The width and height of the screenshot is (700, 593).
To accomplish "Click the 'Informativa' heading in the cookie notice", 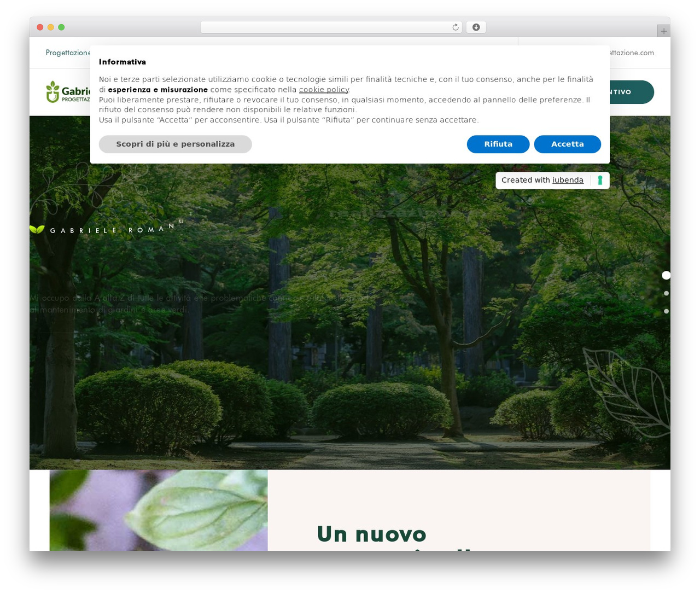I will [122, 62].
